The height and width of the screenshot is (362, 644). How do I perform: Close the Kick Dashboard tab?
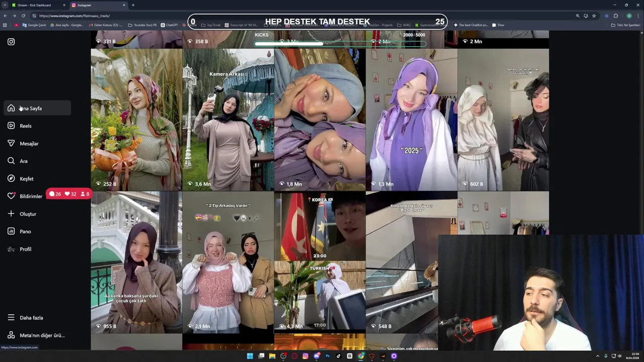64,5
